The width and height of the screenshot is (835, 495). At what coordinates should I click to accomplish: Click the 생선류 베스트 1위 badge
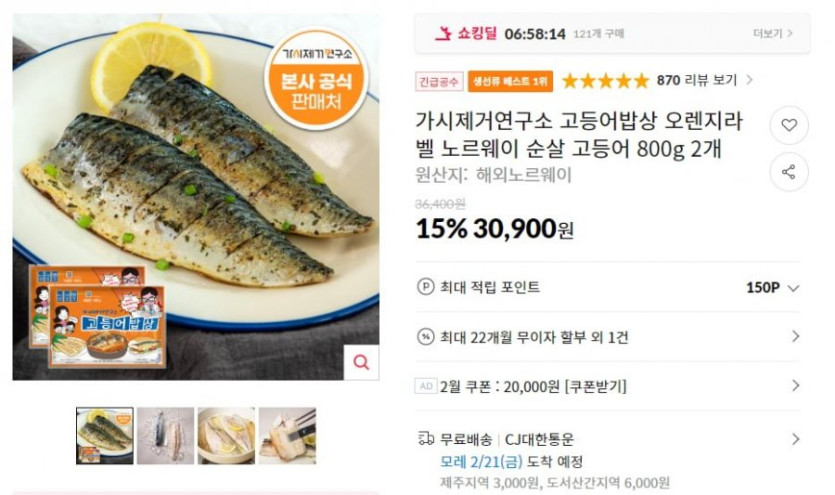510,81
